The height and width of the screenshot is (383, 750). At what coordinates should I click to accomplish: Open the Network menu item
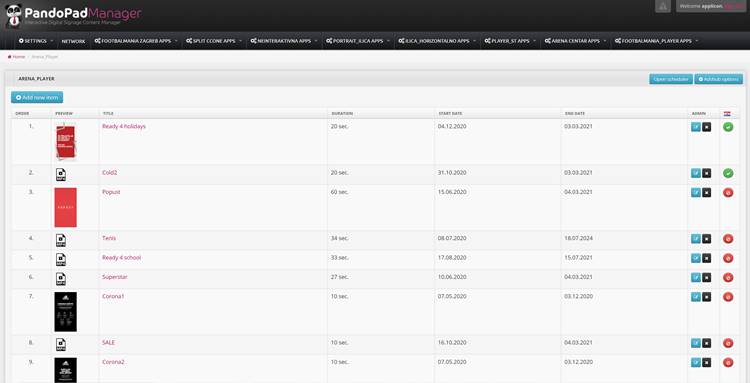coord(73,42)
